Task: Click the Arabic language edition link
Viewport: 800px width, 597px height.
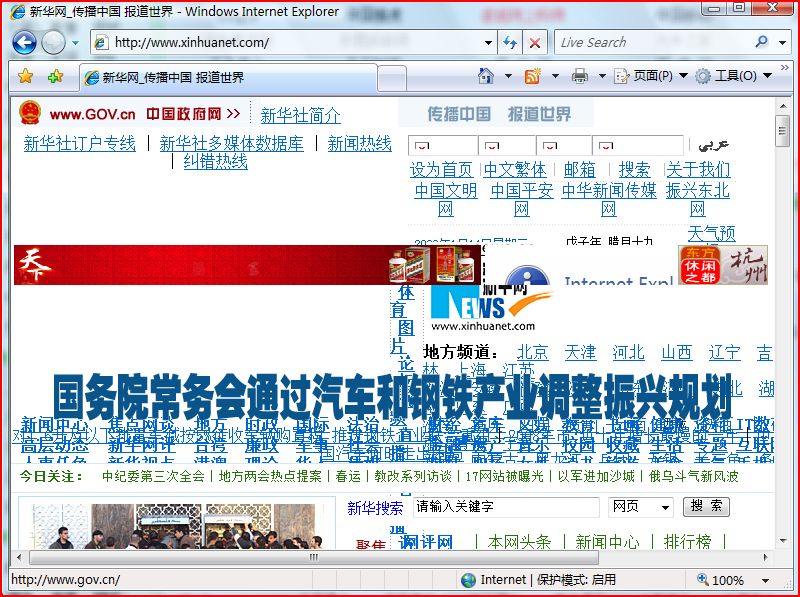Action: (x=713, y=145)
